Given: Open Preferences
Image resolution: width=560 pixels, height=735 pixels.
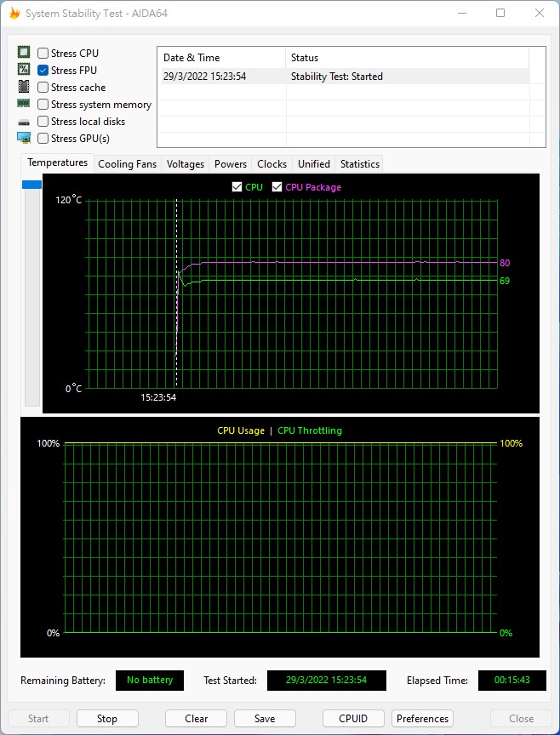Looking at the screenshot, I should pos(423,719).
